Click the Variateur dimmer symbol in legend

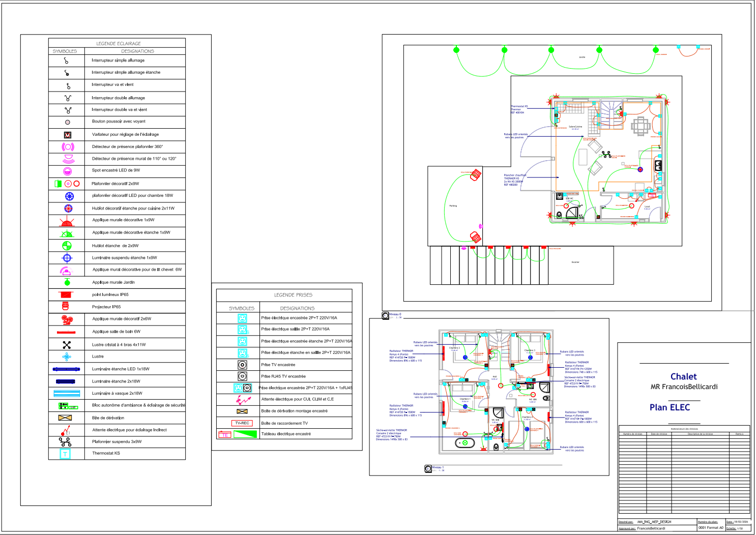click(68, 135)
